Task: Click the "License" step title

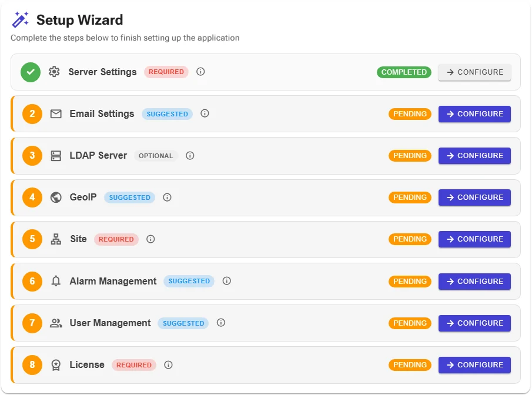Action: pyautogui.click(x=87, y=365)
